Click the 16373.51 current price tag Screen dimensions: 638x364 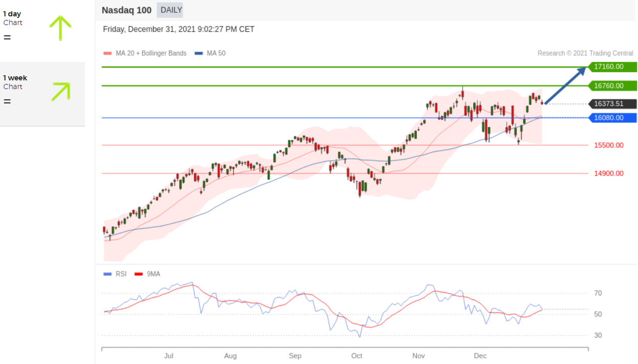[x=611, y=103]
